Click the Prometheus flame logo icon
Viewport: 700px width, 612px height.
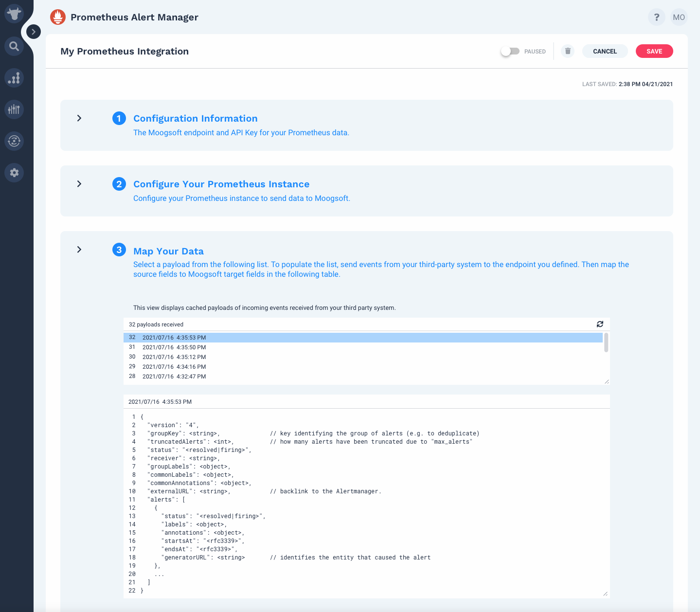pyautogui.click(x=58, y=17)
